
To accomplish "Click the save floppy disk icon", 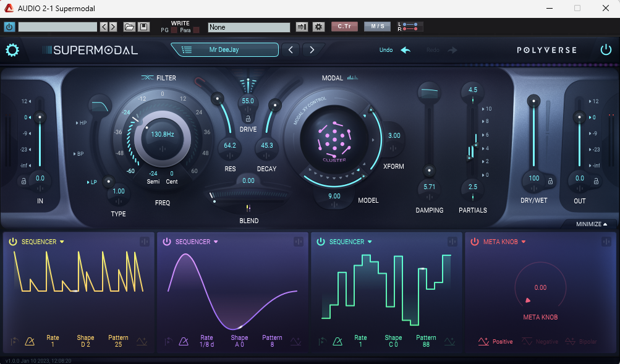I will pyautogui.click(x=143, y=27).
